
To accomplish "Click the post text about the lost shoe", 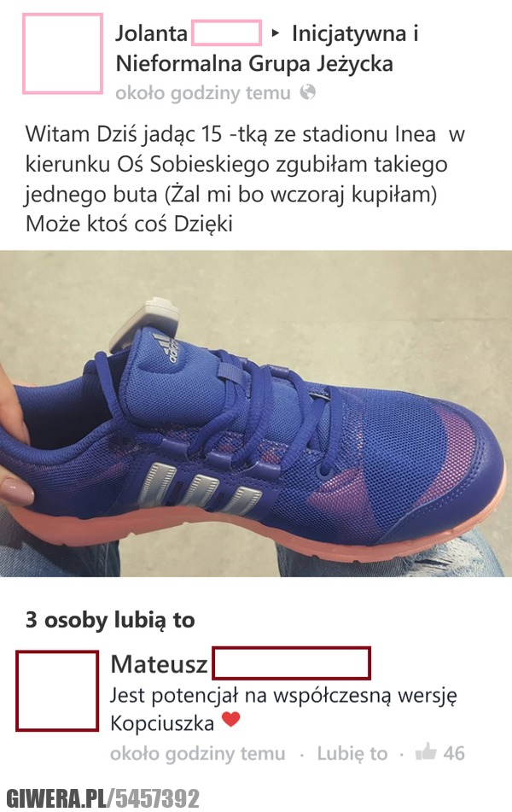I will pyautogui.click(x=245, y=179).
